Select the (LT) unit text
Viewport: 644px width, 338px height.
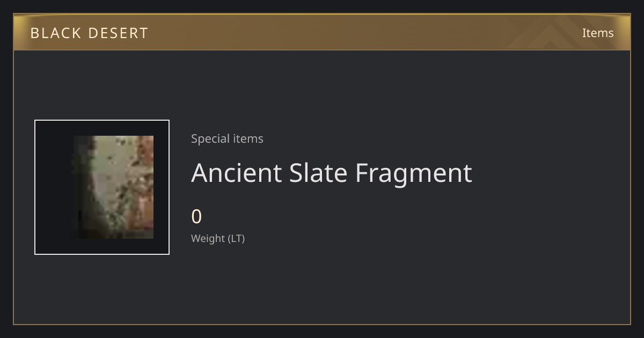pos(237,239)
